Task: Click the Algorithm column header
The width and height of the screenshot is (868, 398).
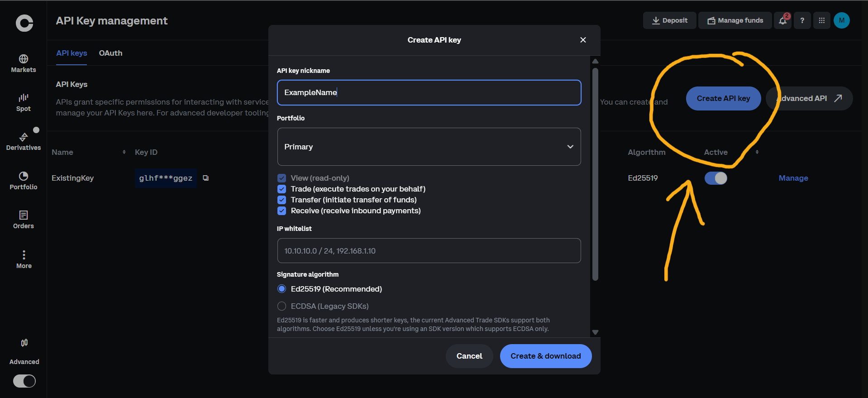Action: (647, 152)
